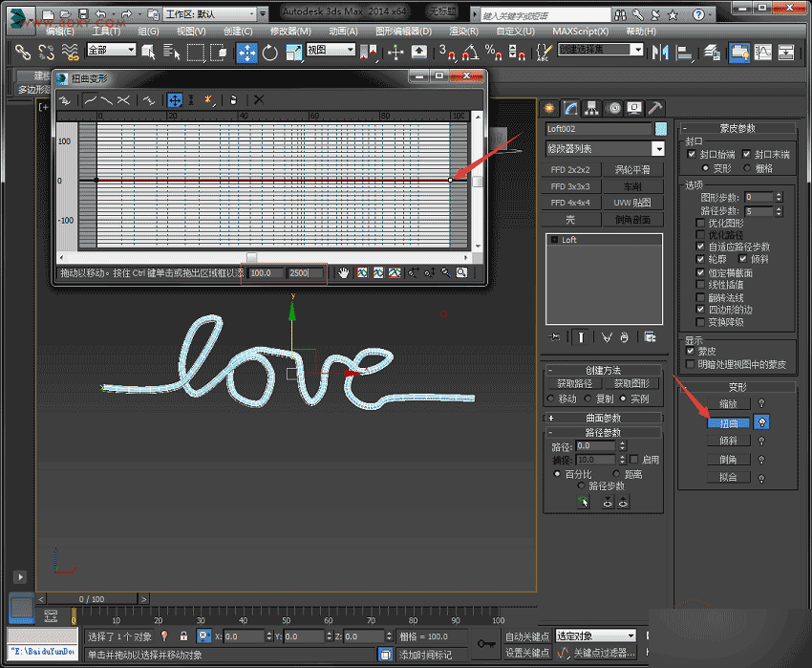812x668 pixels.
Task: Open the Material Editor from the main toolbar
Action: 739,54
